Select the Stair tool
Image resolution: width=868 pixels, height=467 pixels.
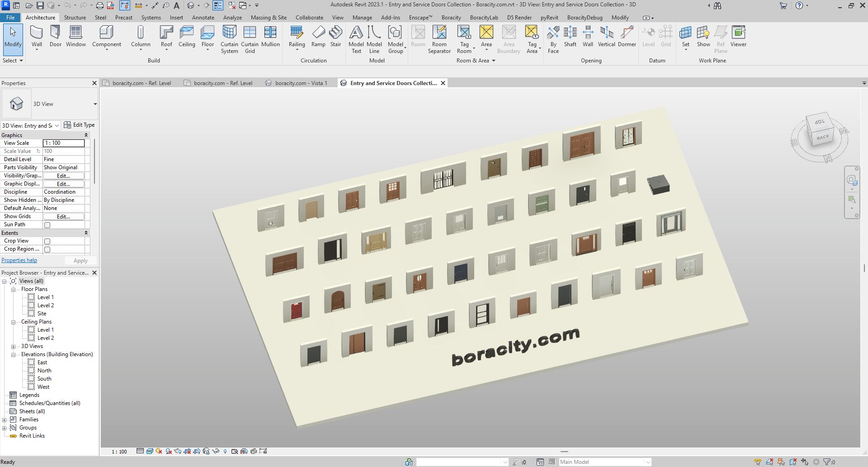[335, 37]
